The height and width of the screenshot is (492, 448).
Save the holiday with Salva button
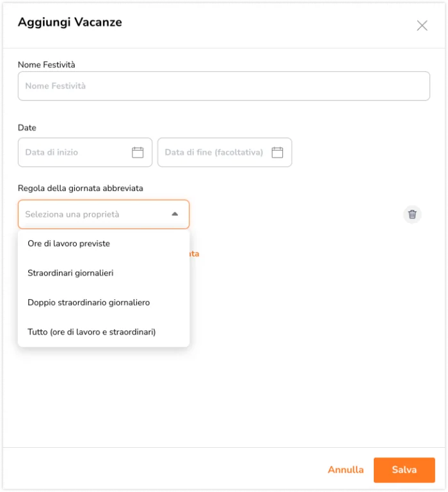[404, 470]
